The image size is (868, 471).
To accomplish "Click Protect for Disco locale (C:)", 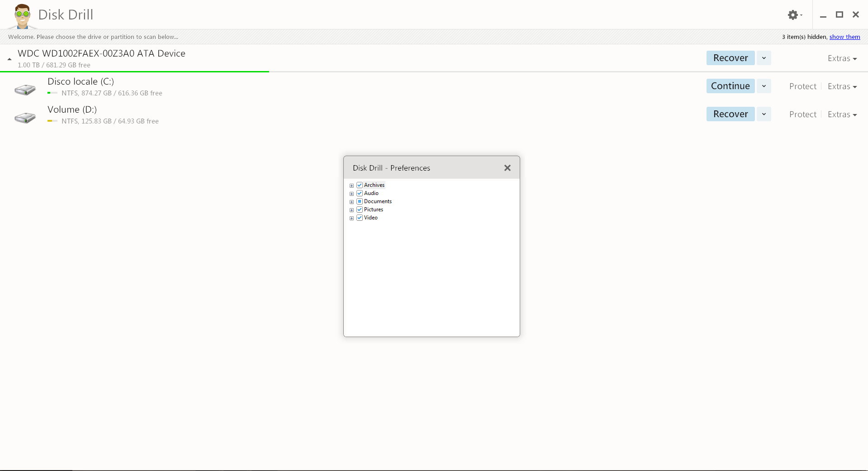I will click(802, 86).
